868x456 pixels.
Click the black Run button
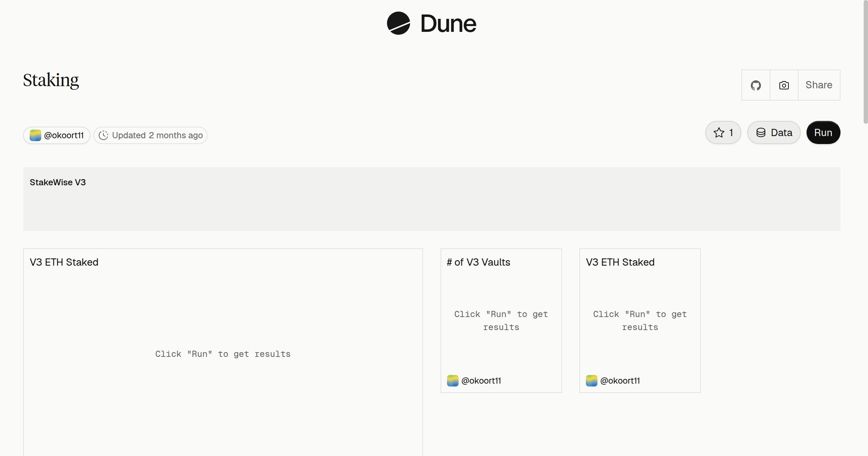[823, 132]
